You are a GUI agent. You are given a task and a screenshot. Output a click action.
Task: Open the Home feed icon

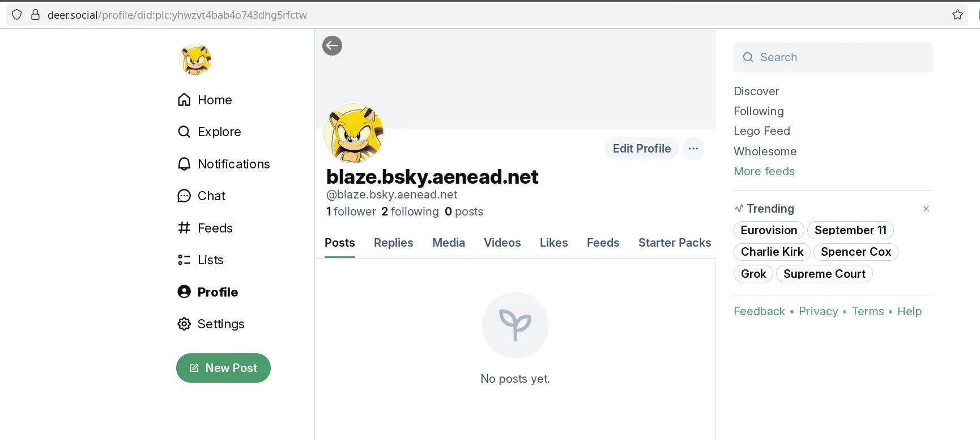click(184, 100)
